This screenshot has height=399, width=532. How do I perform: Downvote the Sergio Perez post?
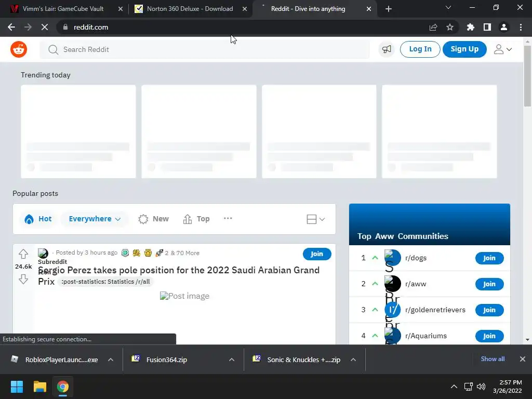[x=23, y=279]
